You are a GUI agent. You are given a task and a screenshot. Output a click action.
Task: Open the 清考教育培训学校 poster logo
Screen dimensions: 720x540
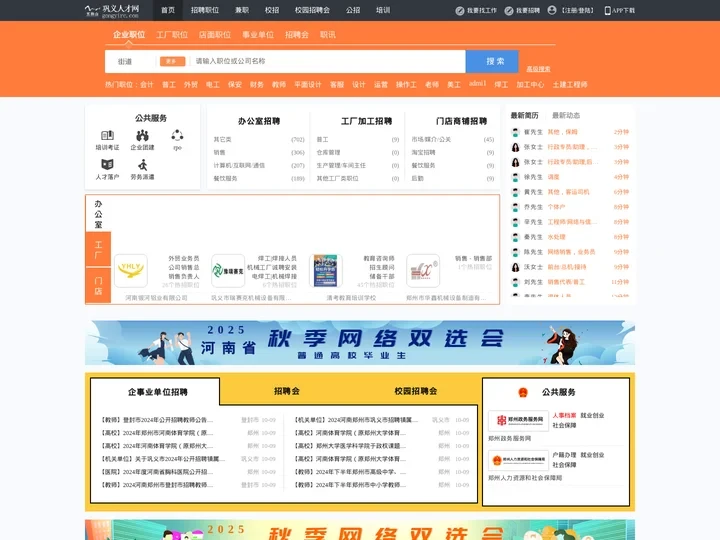pos(326,271)
